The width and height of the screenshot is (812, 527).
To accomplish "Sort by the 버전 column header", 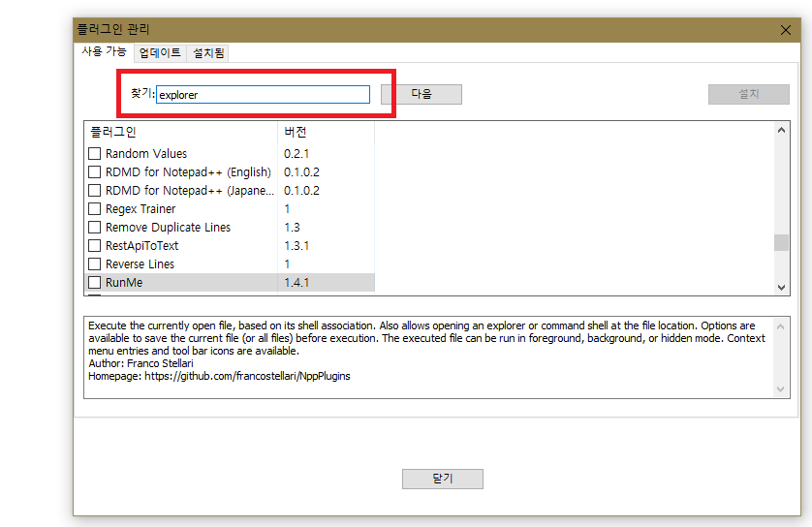I will 327,132.
